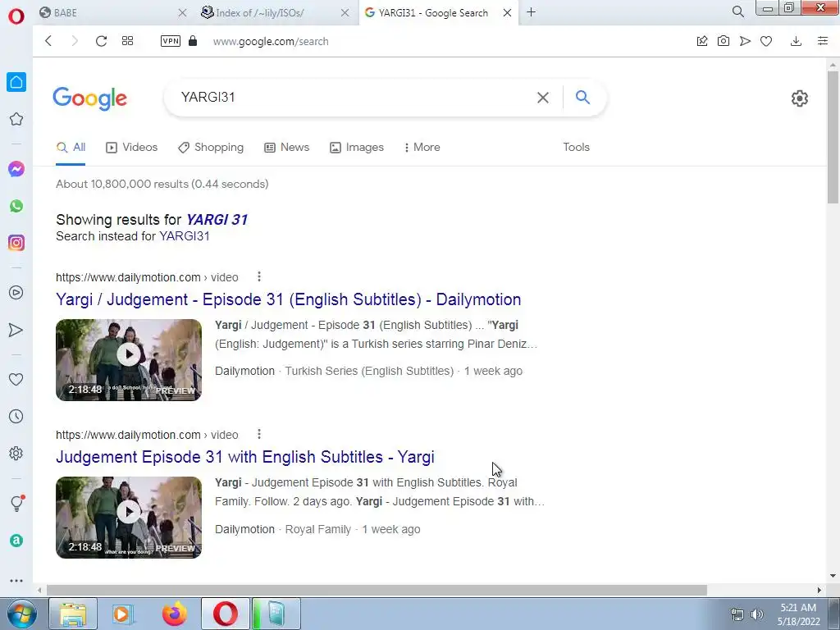840x630 pixels.
Task: Reload the current page
Action: pyautogui.click(x=101, y=41)
